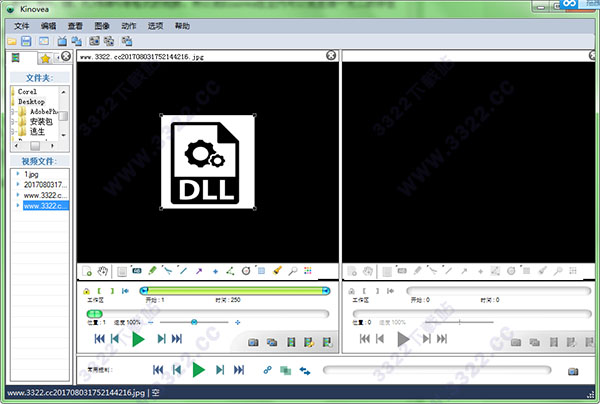
Task: Close the file explorer side panel
Action: [x=66, y=56]
